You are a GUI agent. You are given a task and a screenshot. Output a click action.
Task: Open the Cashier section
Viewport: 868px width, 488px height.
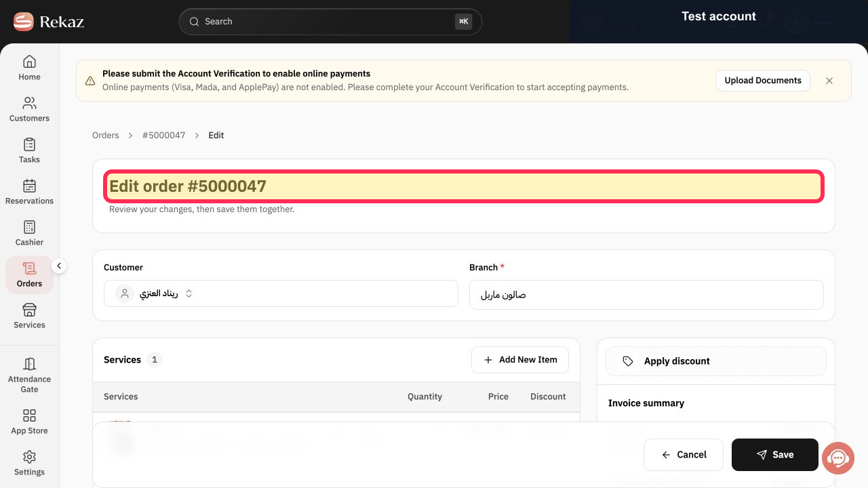pos(29,233)
